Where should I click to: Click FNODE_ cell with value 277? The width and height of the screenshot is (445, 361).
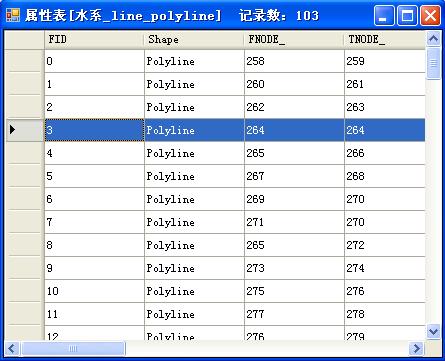(x=294, y=314)
